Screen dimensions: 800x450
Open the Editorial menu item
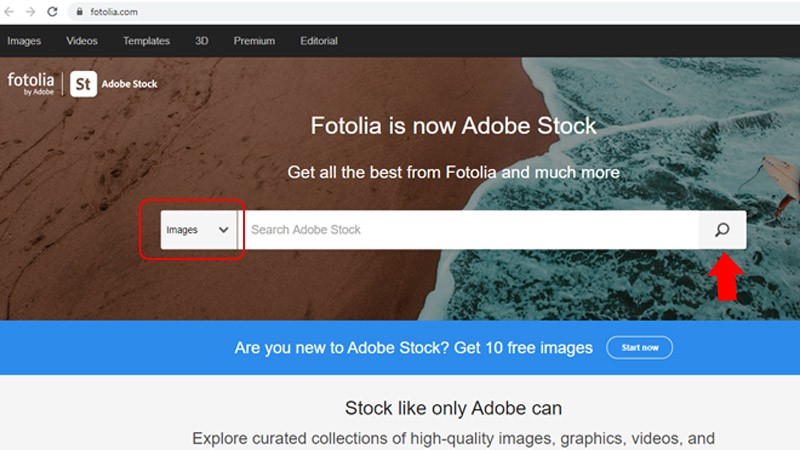pyautogui.click(x=319, y=41)
